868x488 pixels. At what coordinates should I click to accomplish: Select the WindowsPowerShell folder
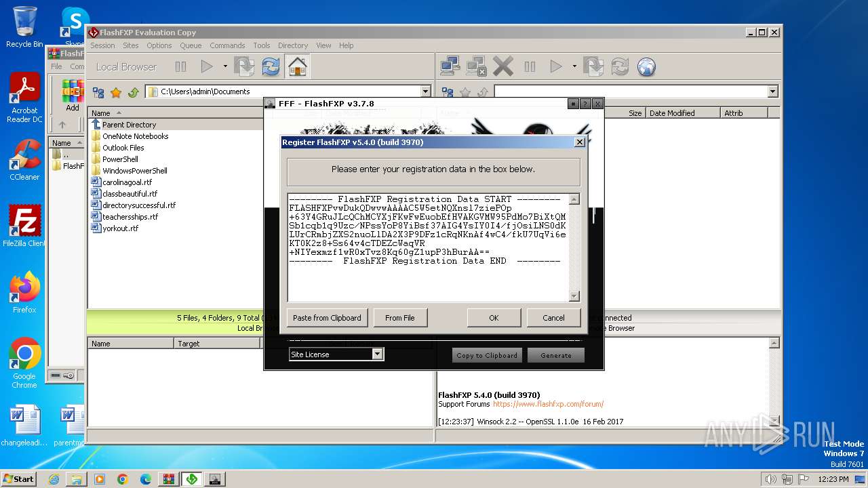point(134,171)
